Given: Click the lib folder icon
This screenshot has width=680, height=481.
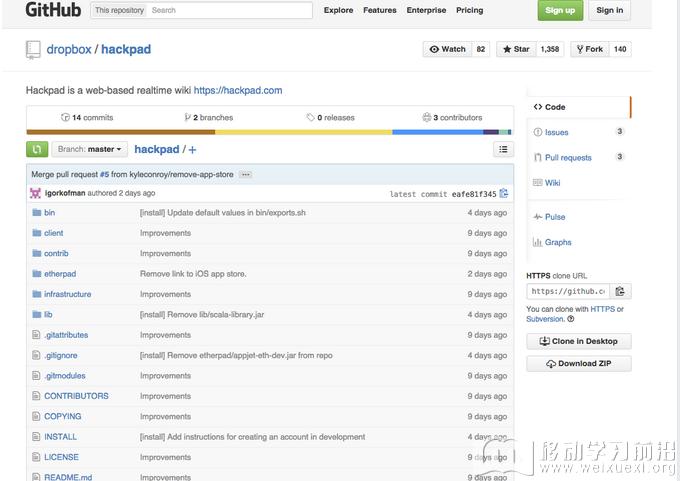Looking at the screenshot, I should click(37, 314).
